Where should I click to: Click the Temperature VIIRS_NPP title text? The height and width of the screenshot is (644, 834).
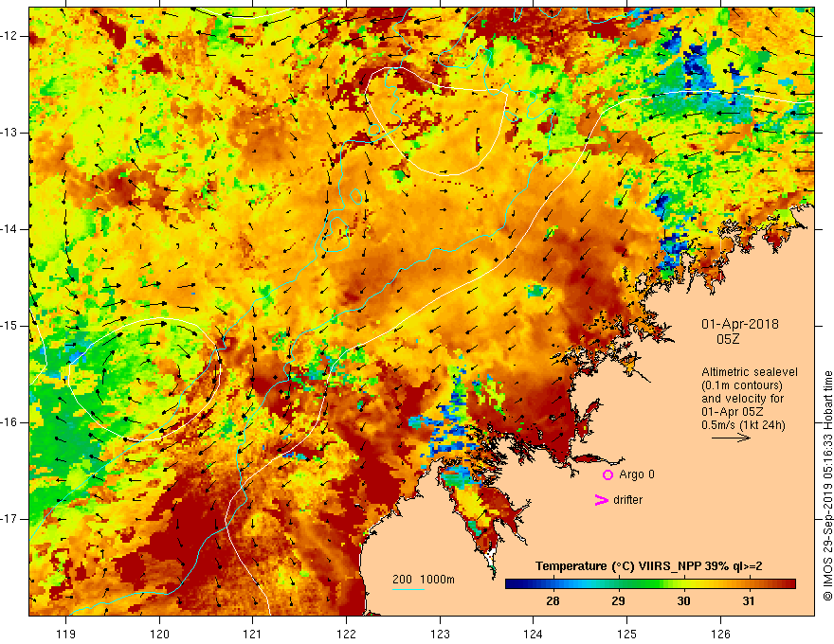coord(648,566)
